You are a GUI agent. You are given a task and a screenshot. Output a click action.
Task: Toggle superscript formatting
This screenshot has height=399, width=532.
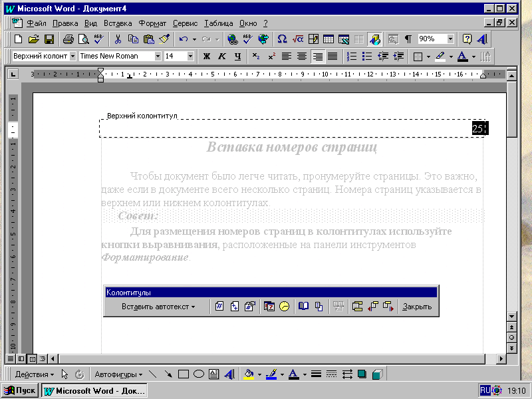click(x=271, y=57)
